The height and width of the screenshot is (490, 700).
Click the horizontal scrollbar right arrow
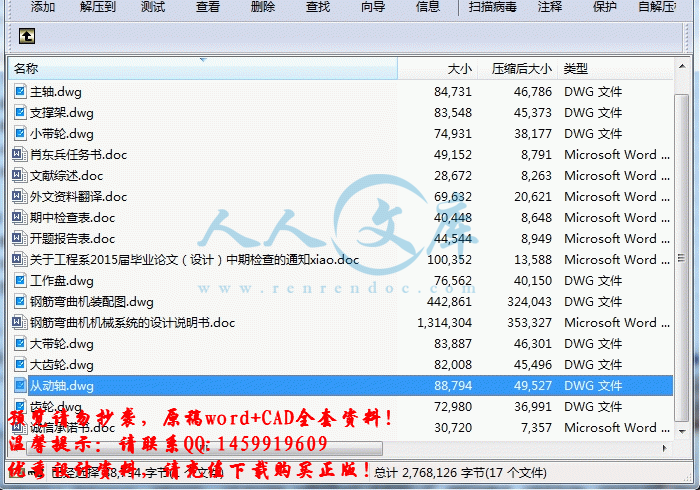coord(664,448)
